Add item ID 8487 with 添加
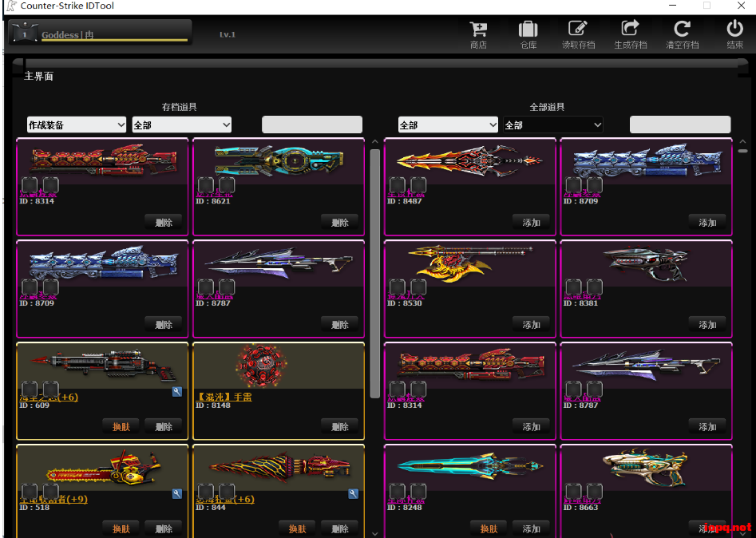This screenshot has width=756, height=538. [x=531, y=222]
